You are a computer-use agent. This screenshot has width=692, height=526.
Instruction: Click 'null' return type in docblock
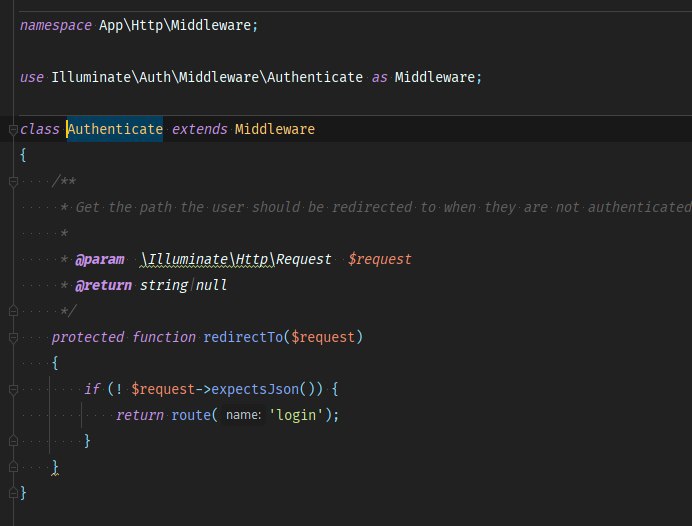[x=211, y=286]
